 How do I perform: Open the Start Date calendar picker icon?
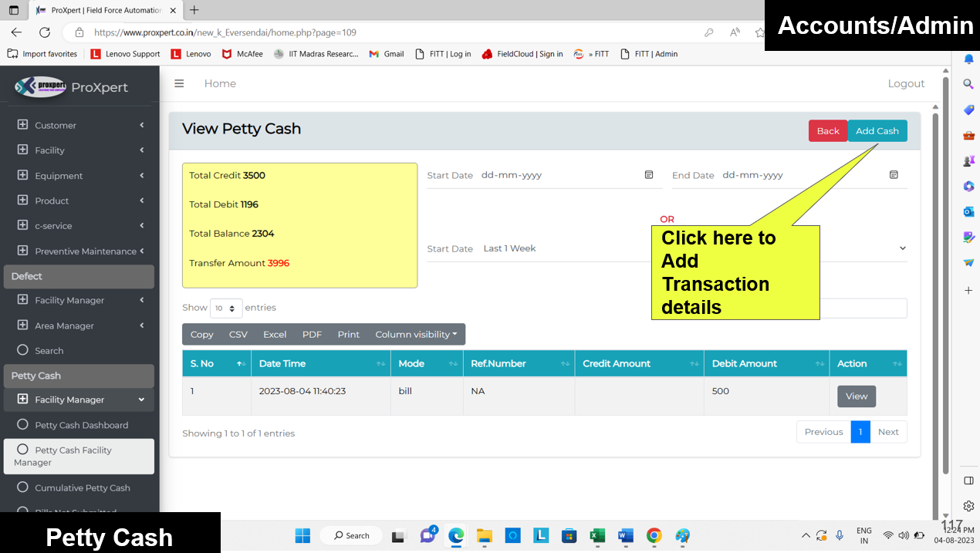tap(649, 175)
